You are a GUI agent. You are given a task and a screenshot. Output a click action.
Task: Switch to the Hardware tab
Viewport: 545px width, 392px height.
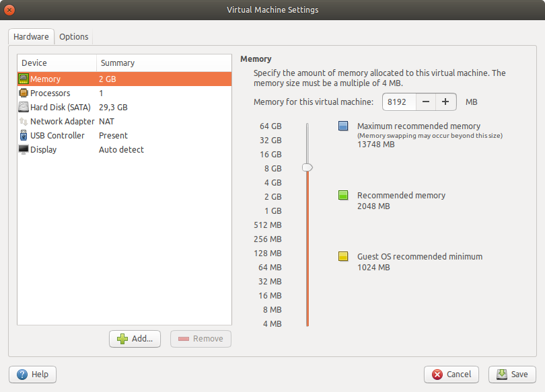tap(31, 37)
